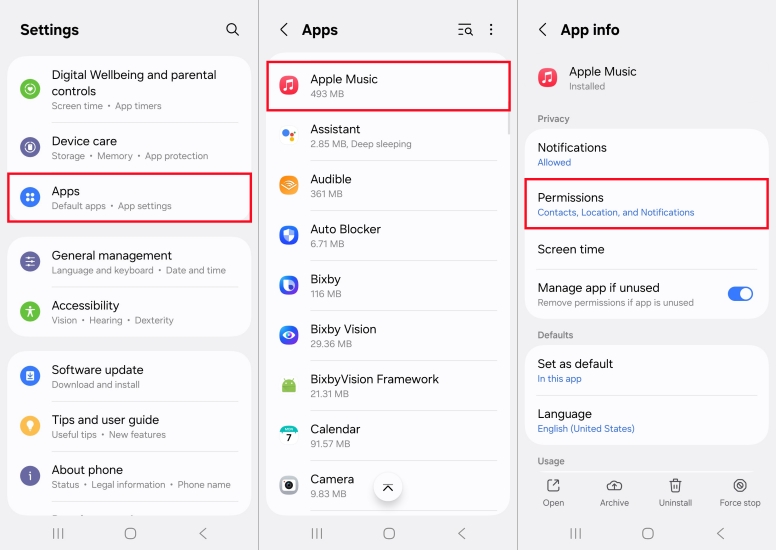
Task: Select Audible 361 MB row
Action: [x=388, y=186]
